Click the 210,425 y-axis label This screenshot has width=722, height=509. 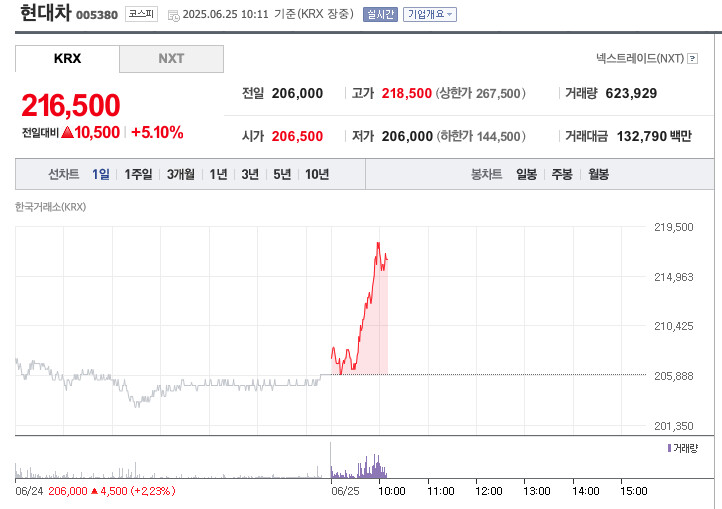click(x=674, y=326)
